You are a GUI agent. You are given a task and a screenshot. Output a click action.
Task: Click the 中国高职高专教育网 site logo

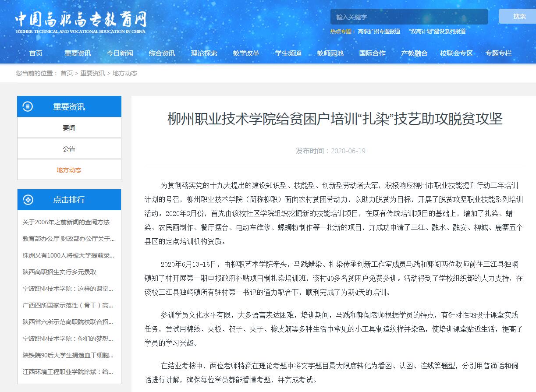click(81, 22)
